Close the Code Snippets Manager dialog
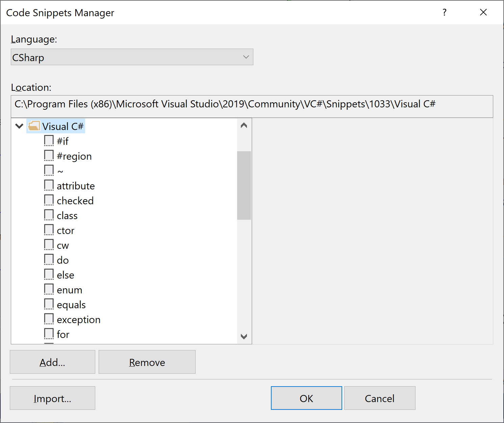The image size is (504, 423). [483, 12]
